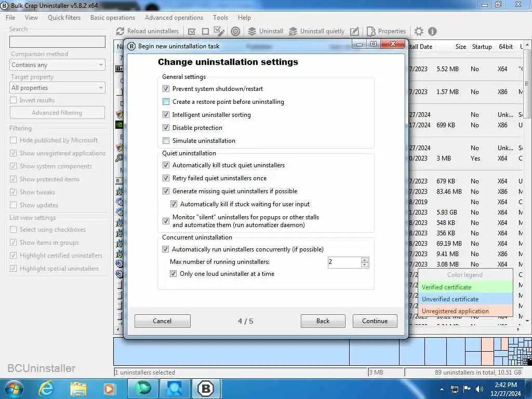Launch Internet Explorer from the taskbar
The image size is (532, 399).
coord(46,389)
